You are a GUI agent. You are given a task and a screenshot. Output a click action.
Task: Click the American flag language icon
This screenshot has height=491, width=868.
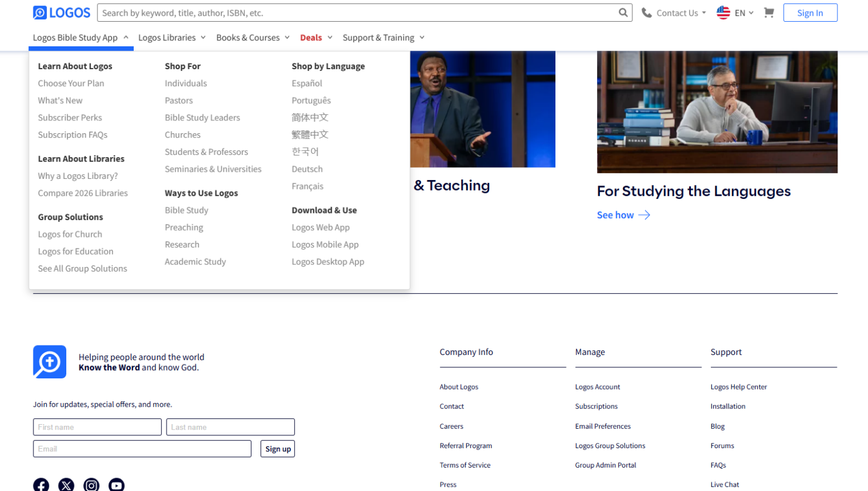[723, 12]
